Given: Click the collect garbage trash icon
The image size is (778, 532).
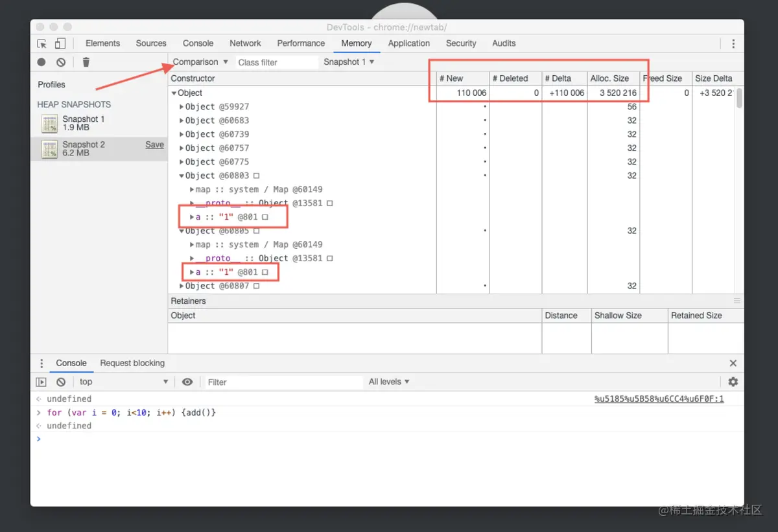Looking at the screenshot, I should coord(86,62).
